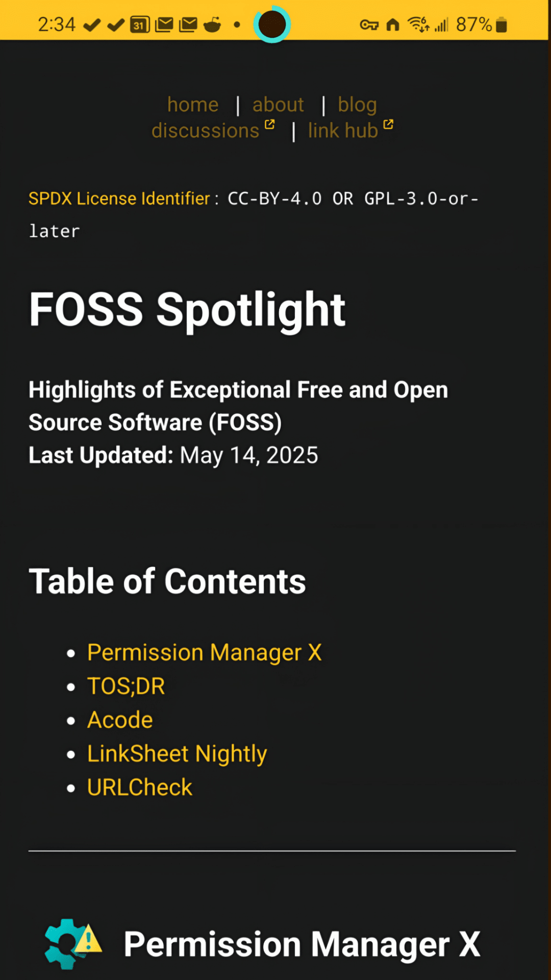Open the home navigation link

click(193, 105)
